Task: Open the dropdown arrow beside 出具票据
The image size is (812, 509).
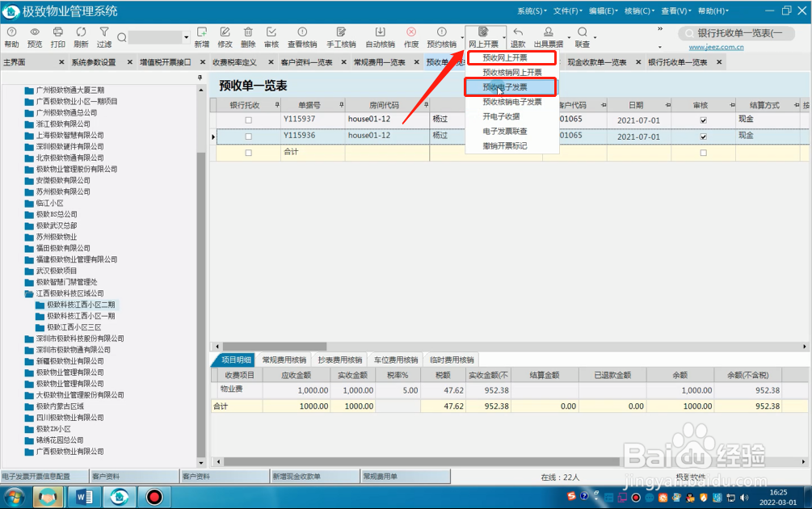Action: 569,37
